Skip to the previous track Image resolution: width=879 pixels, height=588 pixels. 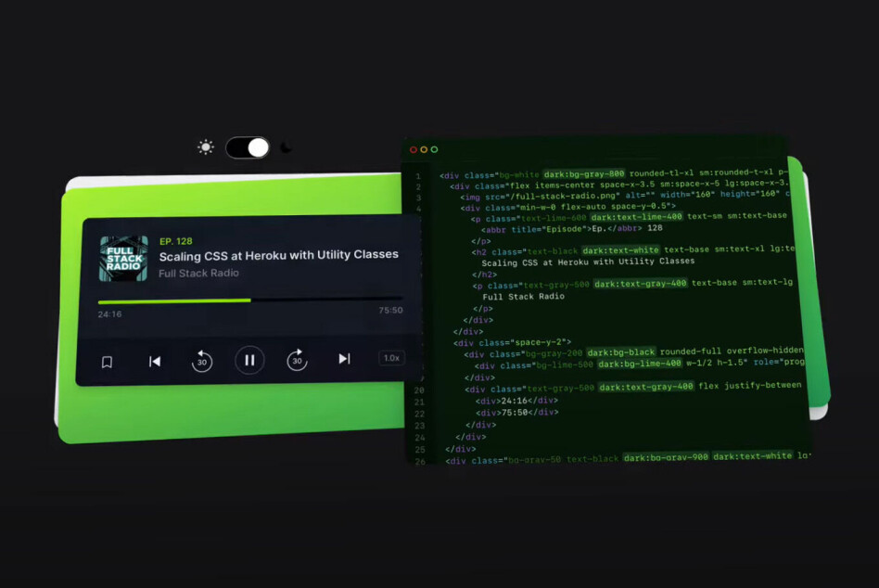point(155,362)
